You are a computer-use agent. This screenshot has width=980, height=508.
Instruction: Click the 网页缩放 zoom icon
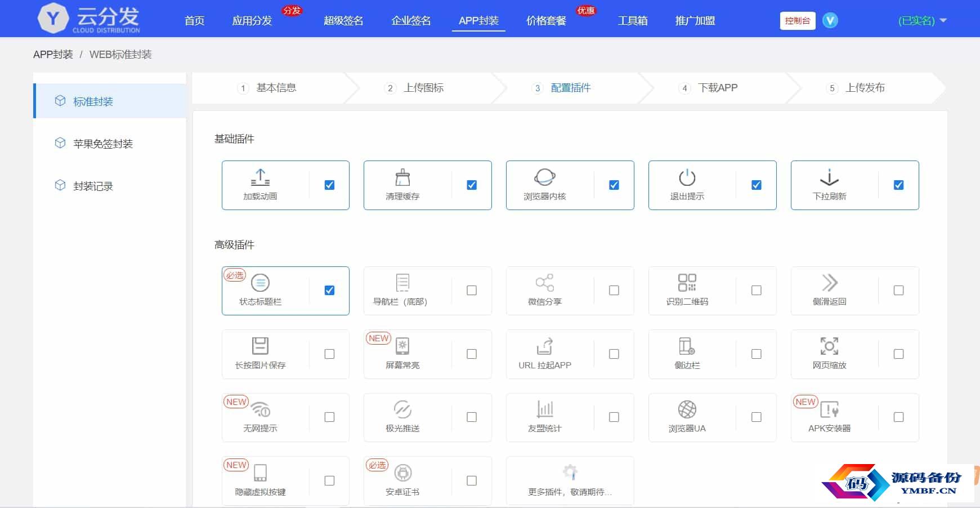(829, 346)
